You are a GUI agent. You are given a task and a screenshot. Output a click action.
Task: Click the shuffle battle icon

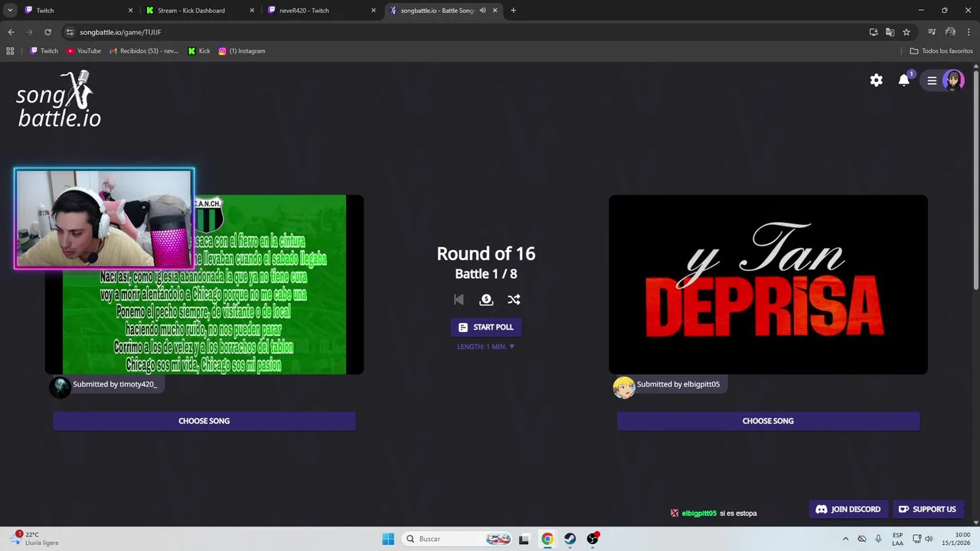click(514, 299)
